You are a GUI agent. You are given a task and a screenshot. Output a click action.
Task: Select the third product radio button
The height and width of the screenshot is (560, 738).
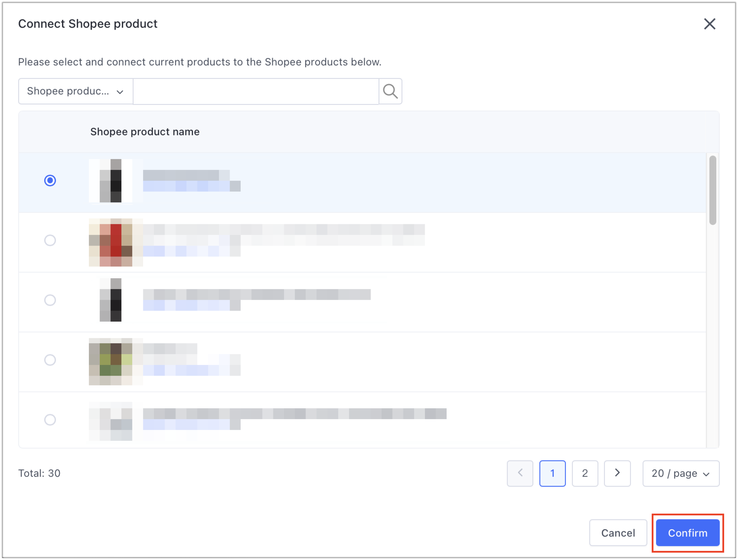(x=50, y=300)
